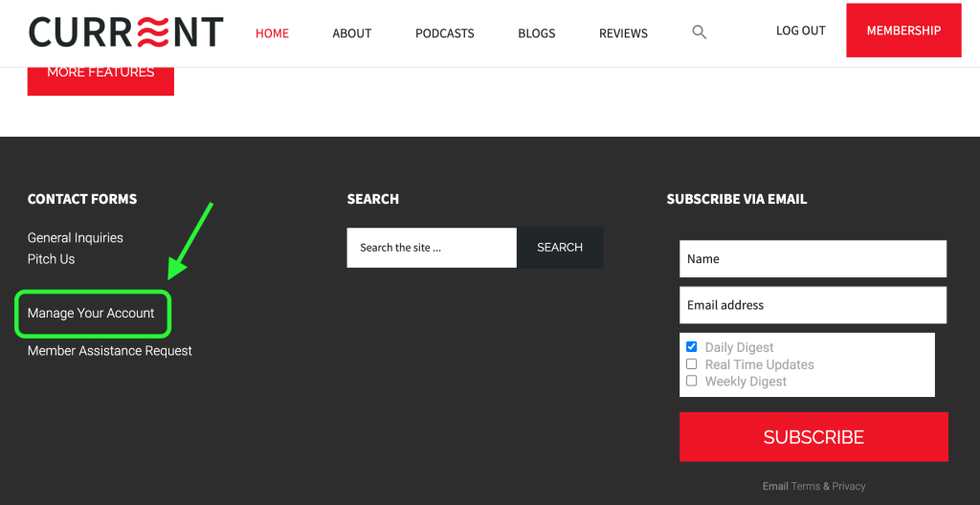Click the Contact Forms heading
This screenshot has height=505, width=980.
[82, 199]
